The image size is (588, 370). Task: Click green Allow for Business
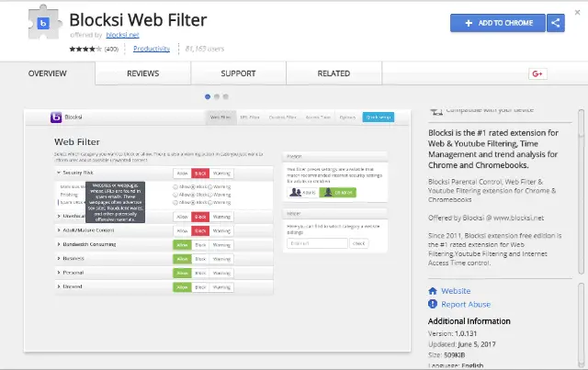pos(182,259)
